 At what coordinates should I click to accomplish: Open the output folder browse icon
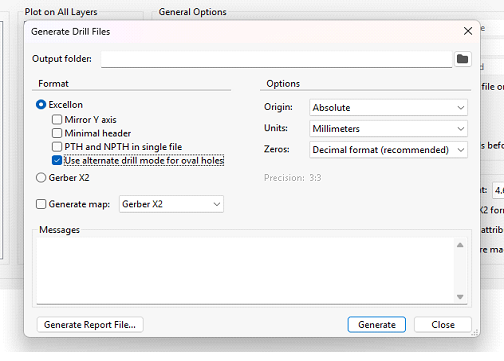[x=462, y=59]
